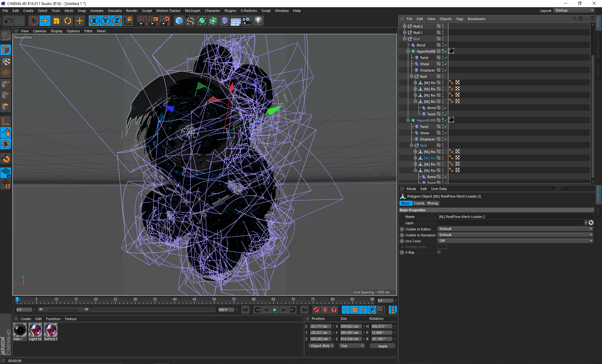Open the MoGraph menu
The width and height of the screenshot is (602, 364).
[192, 11]
